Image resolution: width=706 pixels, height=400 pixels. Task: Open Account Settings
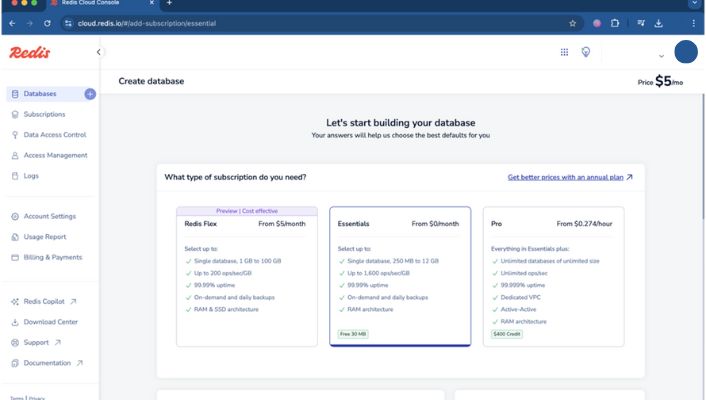(49, 216)
